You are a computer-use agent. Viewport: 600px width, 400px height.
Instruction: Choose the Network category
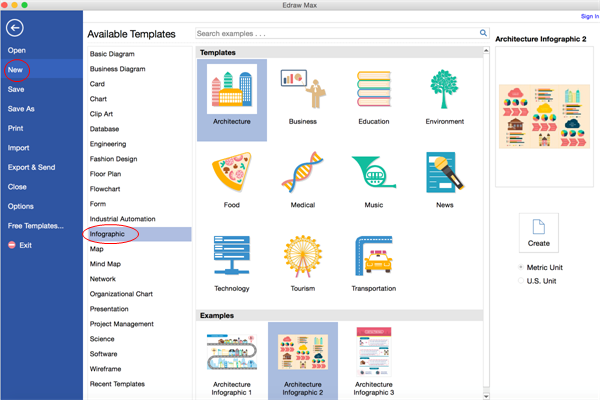coord(103,279)
